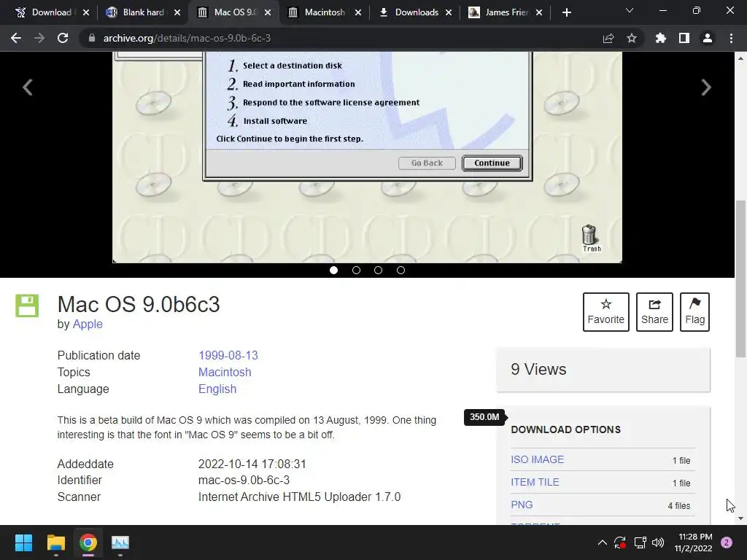Select the first carousel dot
The width and height of the screenshot is (747, 560).
click(x=333, y=270)
